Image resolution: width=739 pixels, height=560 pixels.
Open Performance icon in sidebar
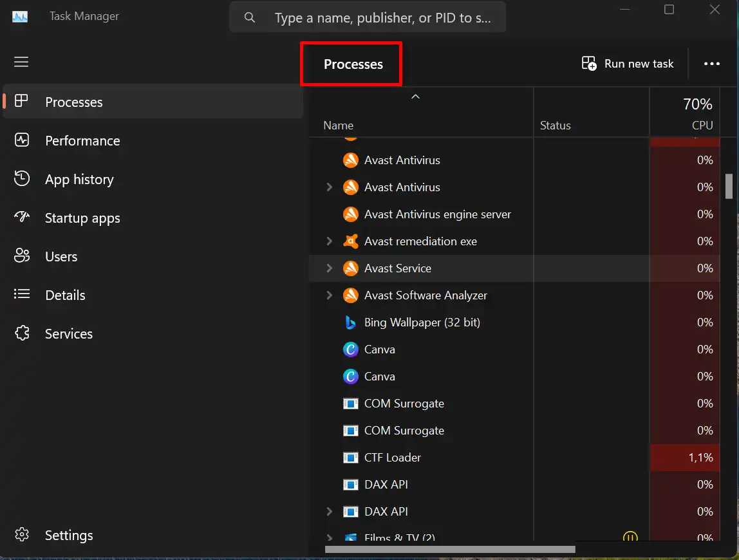22,140
